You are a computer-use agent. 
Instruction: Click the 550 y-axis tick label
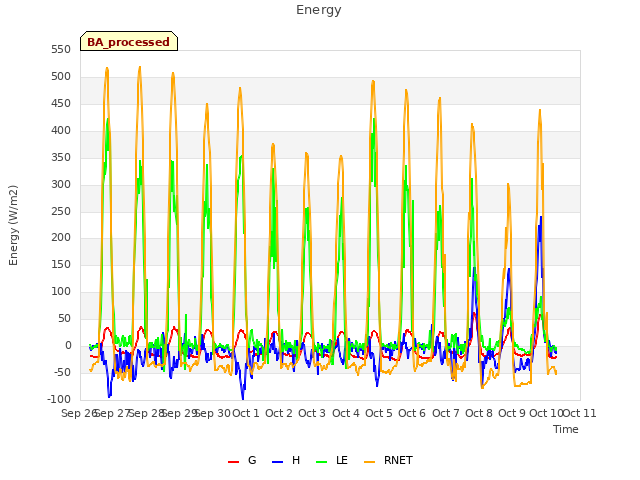(x=61, y=50)
